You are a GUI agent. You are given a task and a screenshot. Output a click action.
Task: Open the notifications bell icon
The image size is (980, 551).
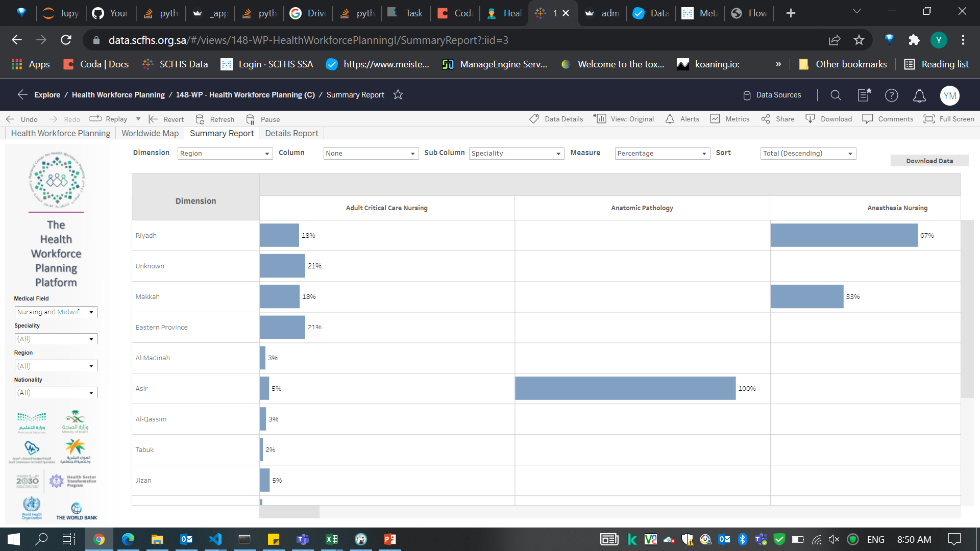tap(919, 95)
